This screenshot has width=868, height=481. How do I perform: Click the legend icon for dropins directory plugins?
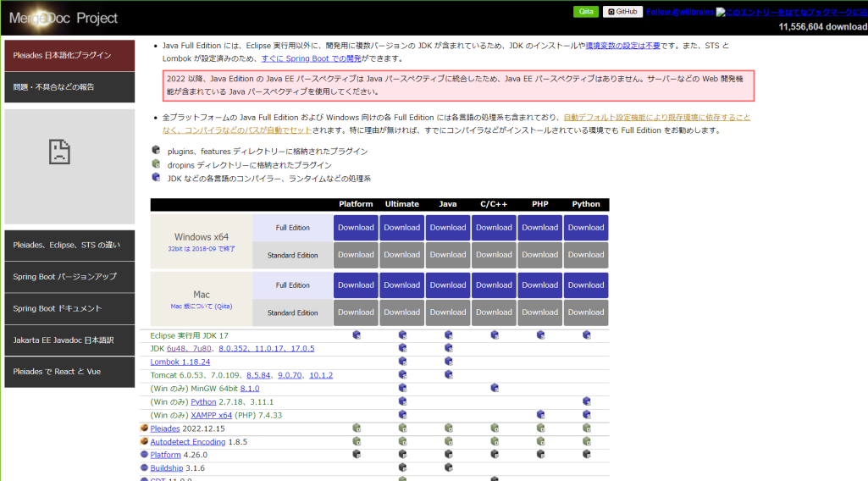tap(156, 164)
